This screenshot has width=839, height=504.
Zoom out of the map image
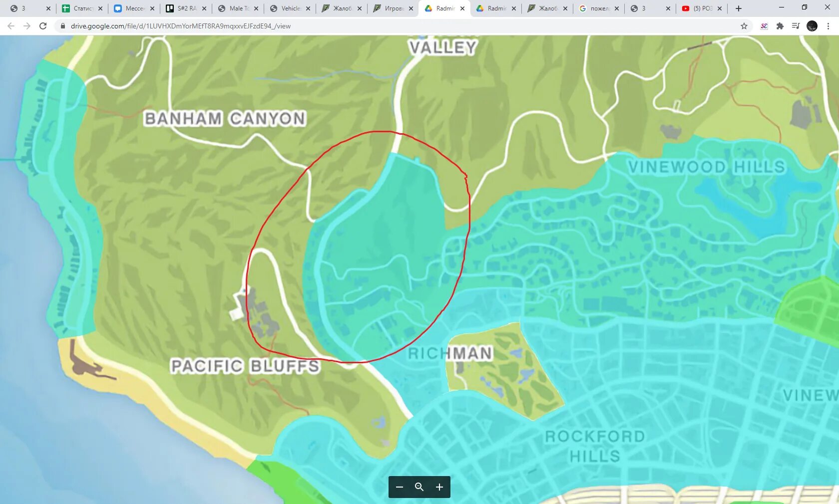pos(400,487)
